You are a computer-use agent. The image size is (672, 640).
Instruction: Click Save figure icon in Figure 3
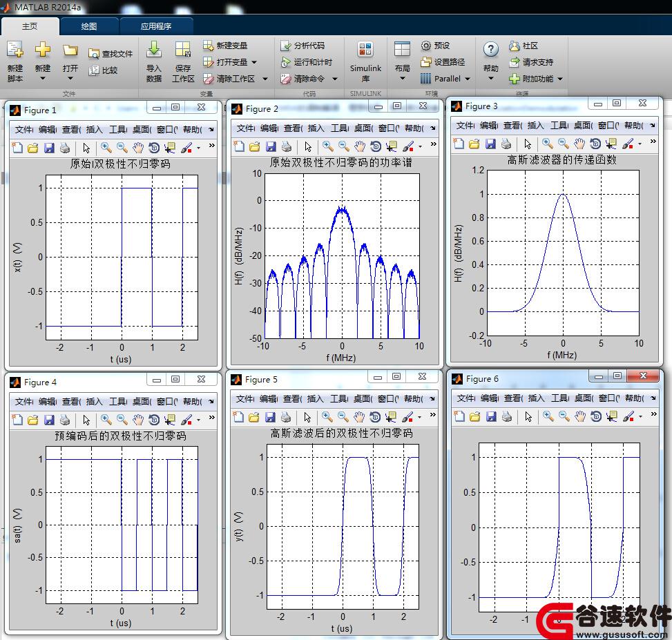490,144
